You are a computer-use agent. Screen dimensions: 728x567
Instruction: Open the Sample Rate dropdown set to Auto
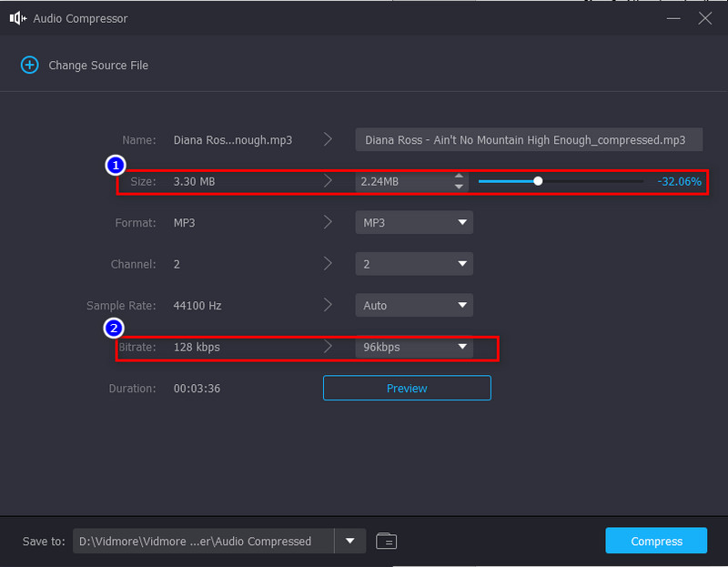414,305
